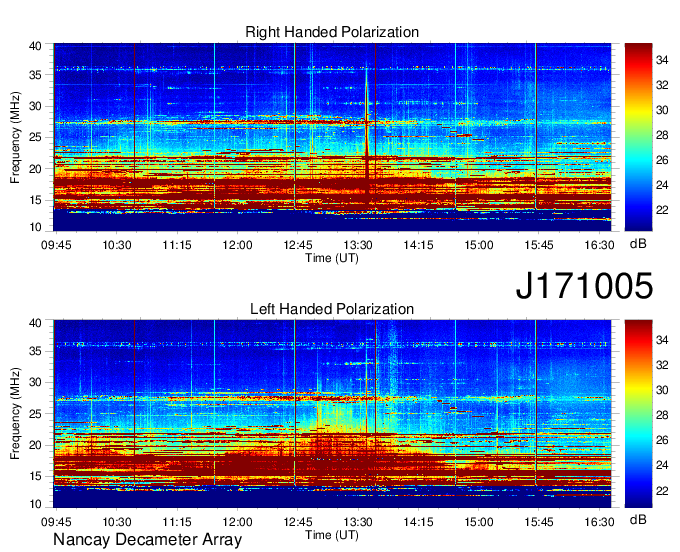Click the dB unit under Left Handed color scale
The image size is (680, 552).
638,519
